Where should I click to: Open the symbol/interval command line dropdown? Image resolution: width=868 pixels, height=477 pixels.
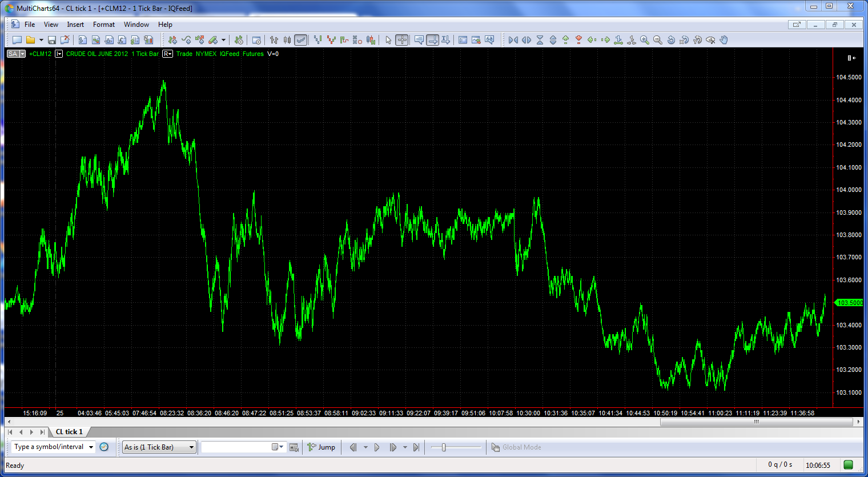(x=91, y=447)
